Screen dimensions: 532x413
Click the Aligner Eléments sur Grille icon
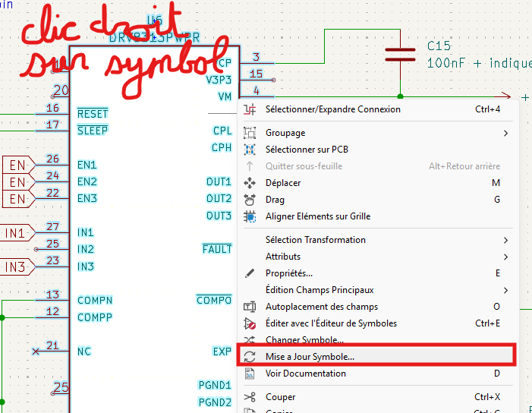point(250,216)
